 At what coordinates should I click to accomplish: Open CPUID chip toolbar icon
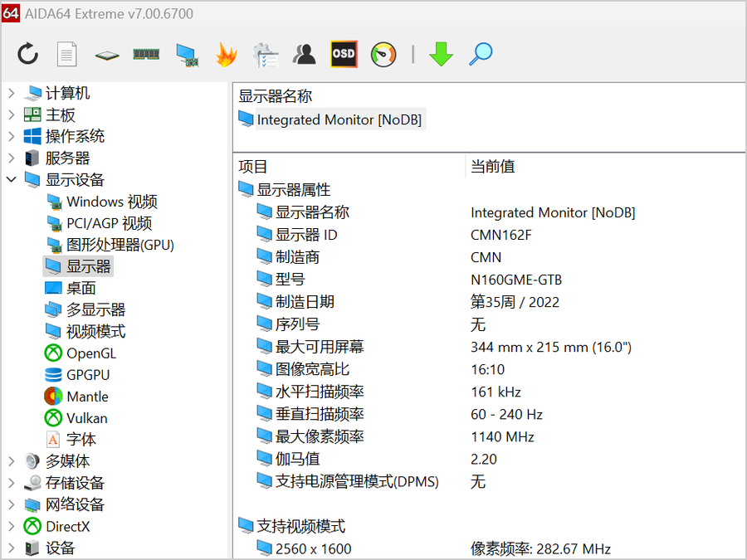click(x=107, y=56)
